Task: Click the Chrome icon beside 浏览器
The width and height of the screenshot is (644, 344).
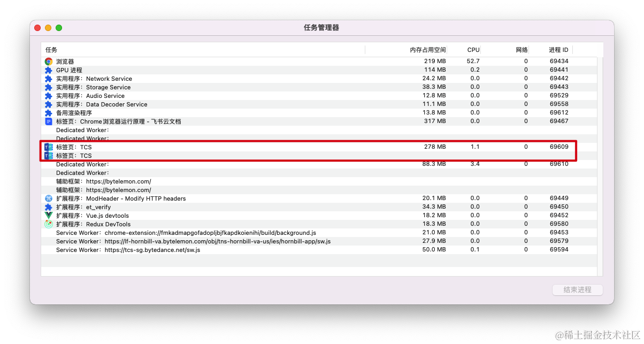Action: click(x=49, y=62)
